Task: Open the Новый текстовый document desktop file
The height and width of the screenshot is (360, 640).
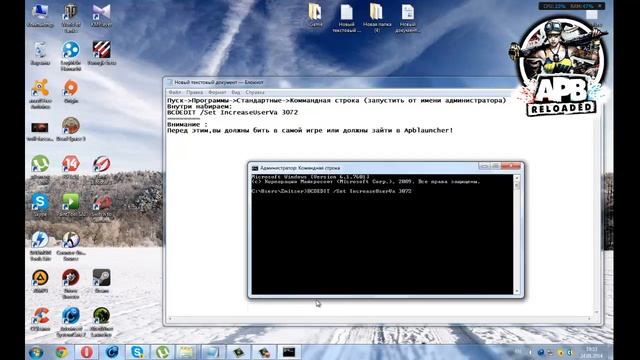Action: coord(346,18)
